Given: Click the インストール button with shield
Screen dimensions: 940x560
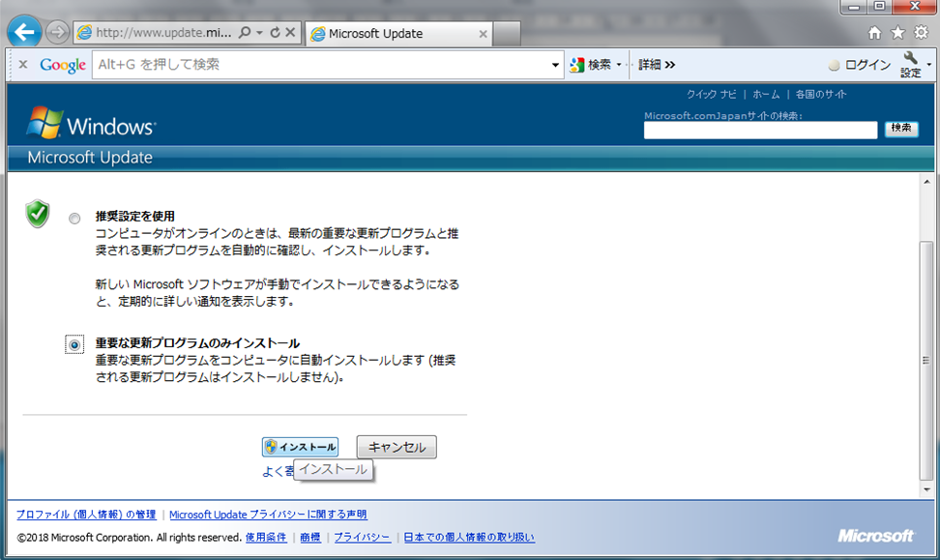Looking at the screenshot, I should click(x=301, y=447).
